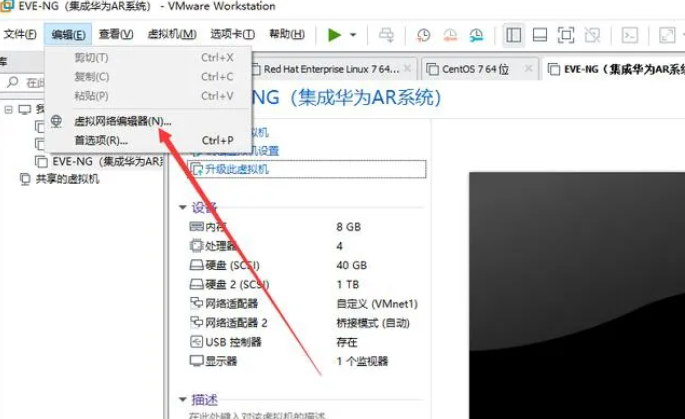Open the 帮助(H) menu
The height and width of the screenshot is (419, 685).
point(287,34)
